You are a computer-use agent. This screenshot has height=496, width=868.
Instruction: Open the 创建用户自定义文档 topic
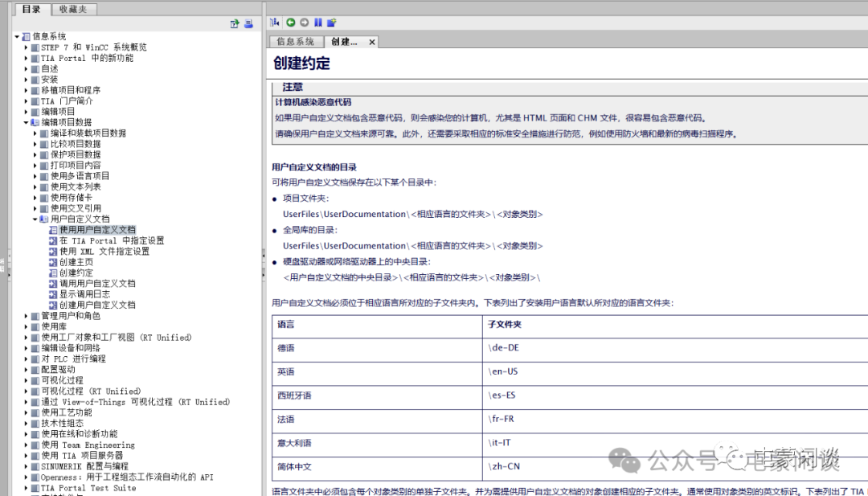coord(97,305)
